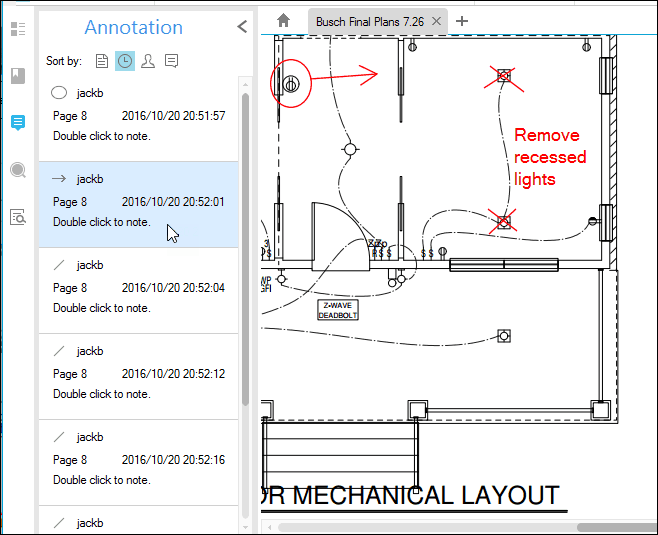This screenshot has height=535, width=658.
Task: Click the annotation list scroll down arrow
Action: click(245, 527)
